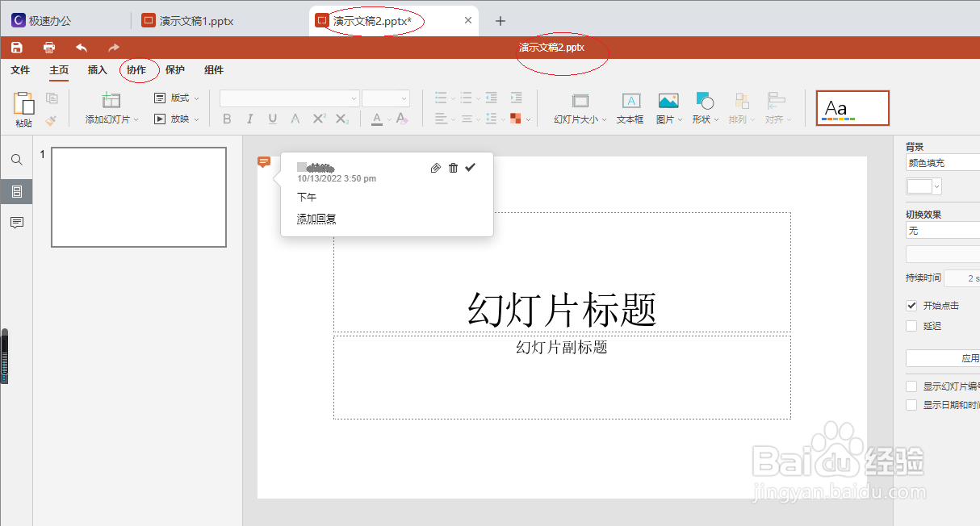Enable the 延迟 checkbox

[912, 325]
